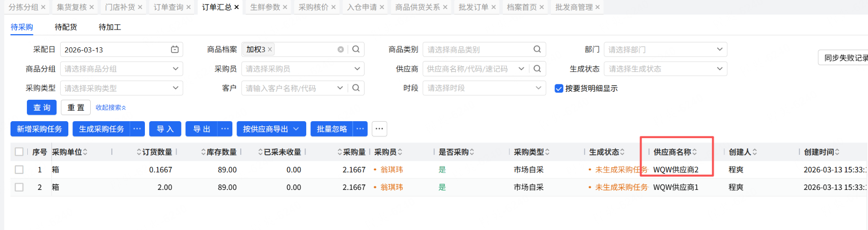Click search icon beside 客户 field
The image size is (868, 230).
[356, 88]
